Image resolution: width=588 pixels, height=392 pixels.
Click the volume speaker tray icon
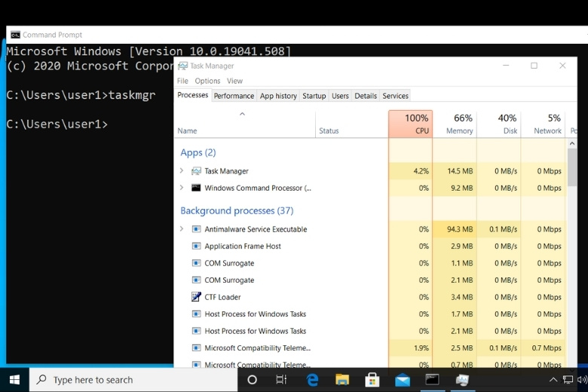(582, 380)
